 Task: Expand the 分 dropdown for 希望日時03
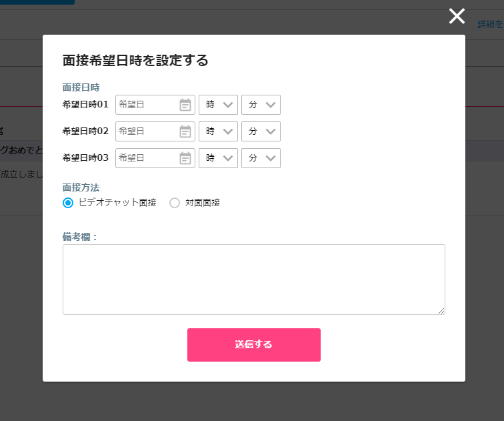click(x=261, y=158)
